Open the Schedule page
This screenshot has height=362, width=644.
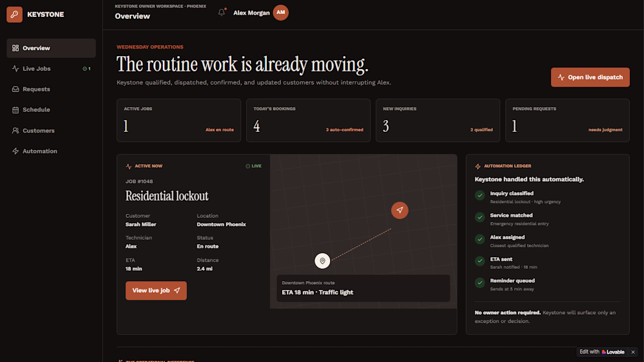tap(52, 110)
